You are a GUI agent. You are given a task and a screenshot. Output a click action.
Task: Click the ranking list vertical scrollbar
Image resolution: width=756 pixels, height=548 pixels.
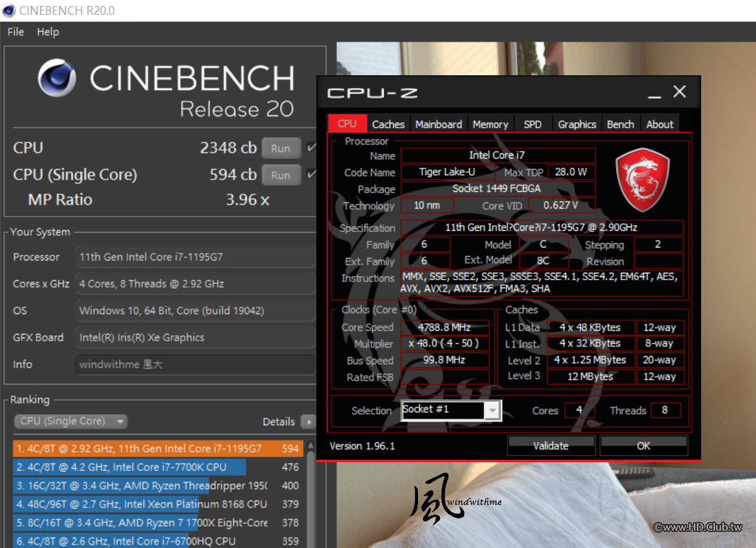tap(311, 494)
